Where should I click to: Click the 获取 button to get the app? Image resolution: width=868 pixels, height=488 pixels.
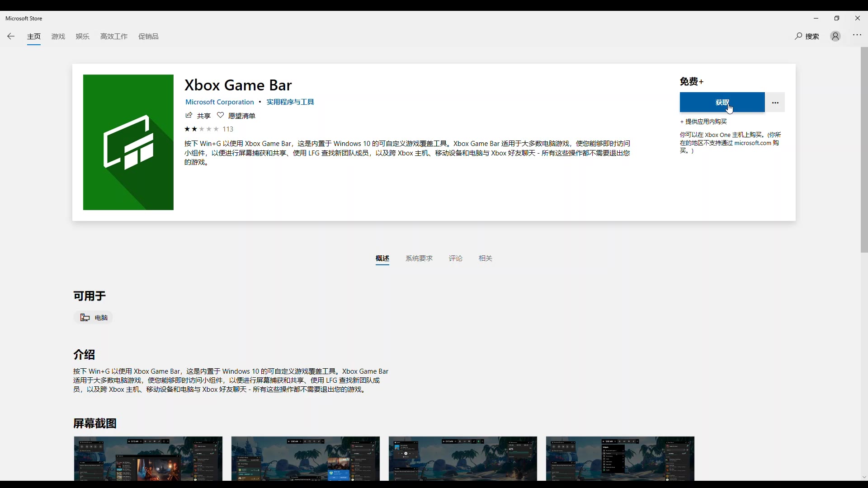[x=722, y=103]
